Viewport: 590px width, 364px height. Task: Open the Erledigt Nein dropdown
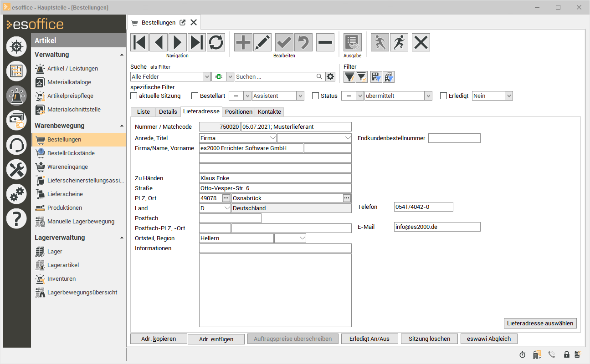pos(509,96)
